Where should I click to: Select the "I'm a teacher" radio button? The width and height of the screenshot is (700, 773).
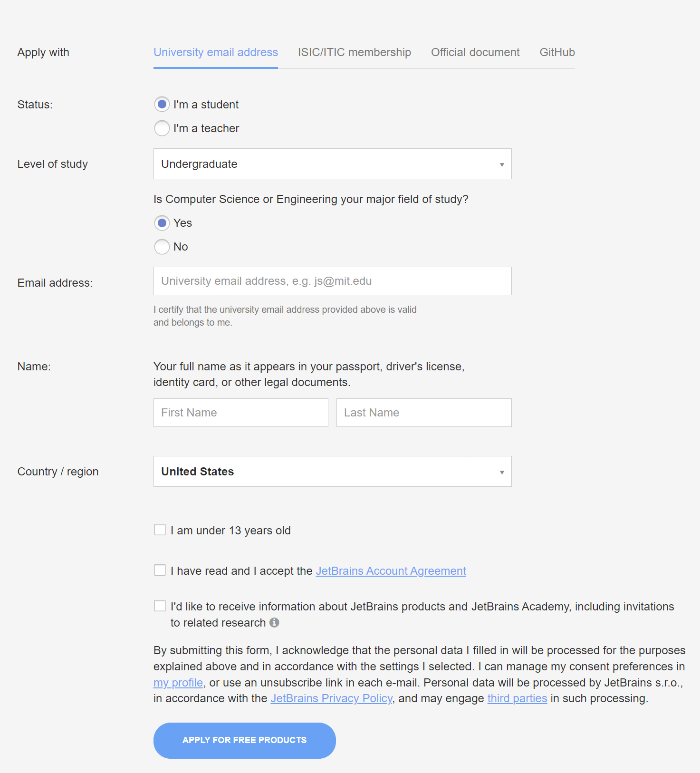tap(162, 128)
